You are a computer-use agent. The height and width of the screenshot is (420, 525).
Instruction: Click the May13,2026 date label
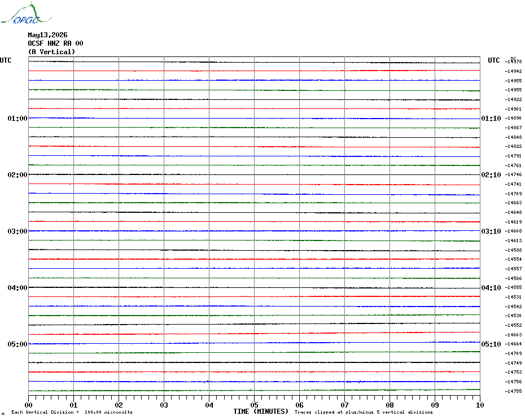(x=47, y=35)
